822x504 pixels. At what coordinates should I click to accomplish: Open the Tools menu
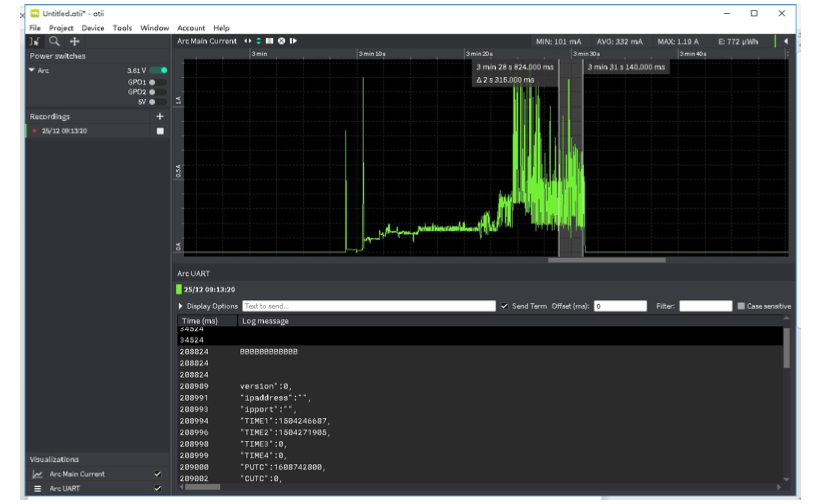pyautogui.click(x=122, y=28)
